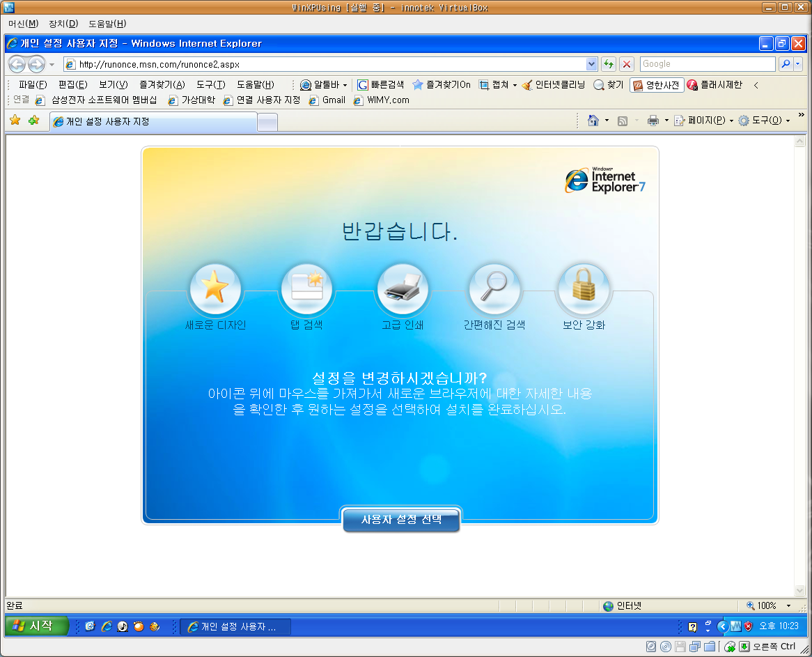Screen dimensions: 812x657
Task: Click the search magnifier button
Action: click(x=786, y=63)
